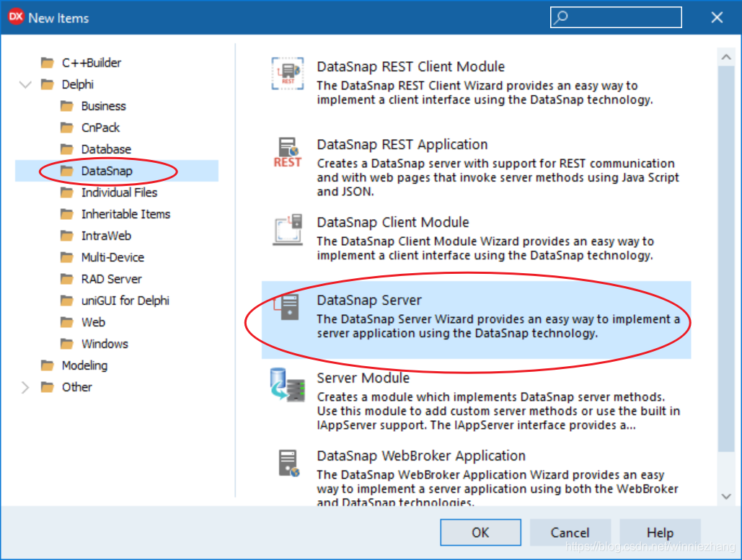Select the DataSnap REST Application title
Screen dimensions: 742x560
pyautogui.click(x=402, y=144)
